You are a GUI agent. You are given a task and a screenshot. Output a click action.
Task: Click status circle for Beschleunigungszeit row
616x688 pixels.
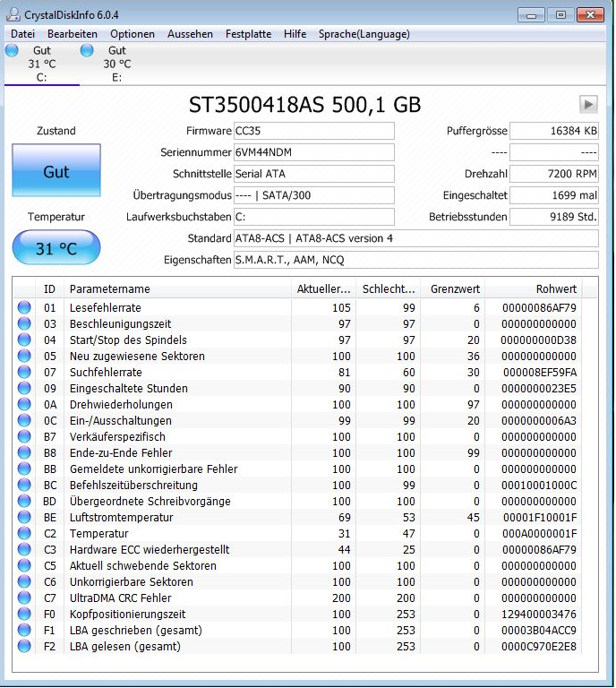(x=24, y=323)
